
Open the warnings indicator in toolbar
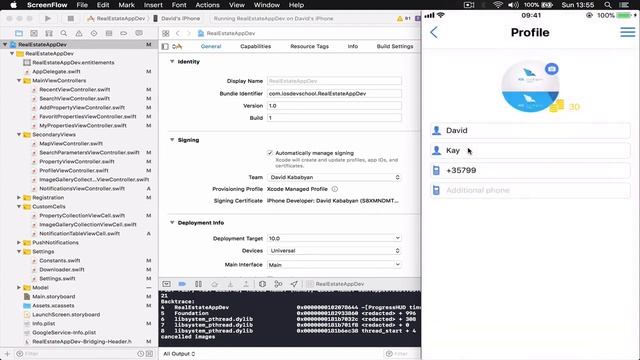[404, 18]
